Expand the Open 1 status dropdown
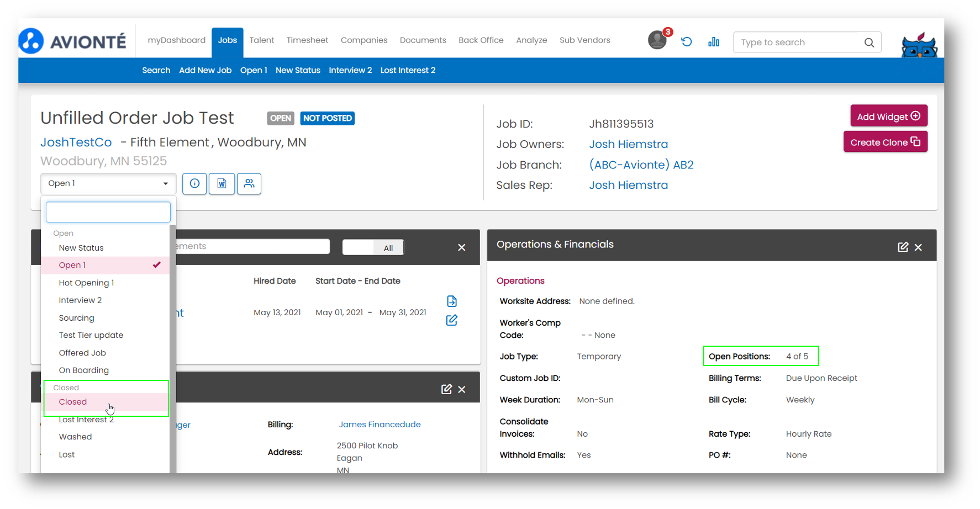This screenshot has height=509, width=980. (108, 183)
